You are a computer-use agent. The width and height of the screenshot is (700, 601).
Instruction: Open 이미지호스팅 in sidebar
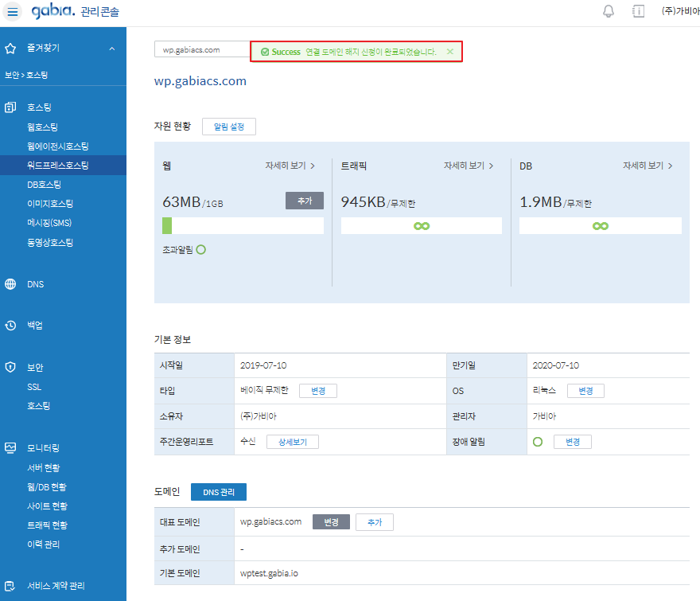(50, 204)
